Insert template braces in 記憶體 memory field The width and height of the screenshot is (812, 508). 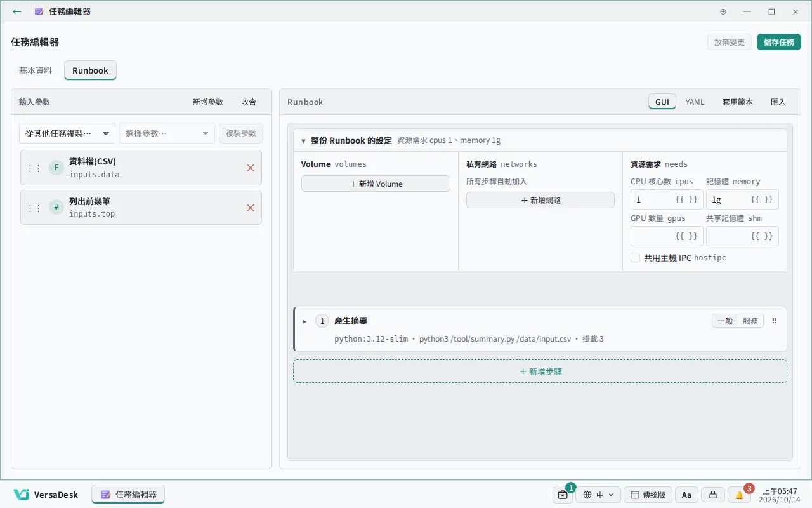(762, 199)
